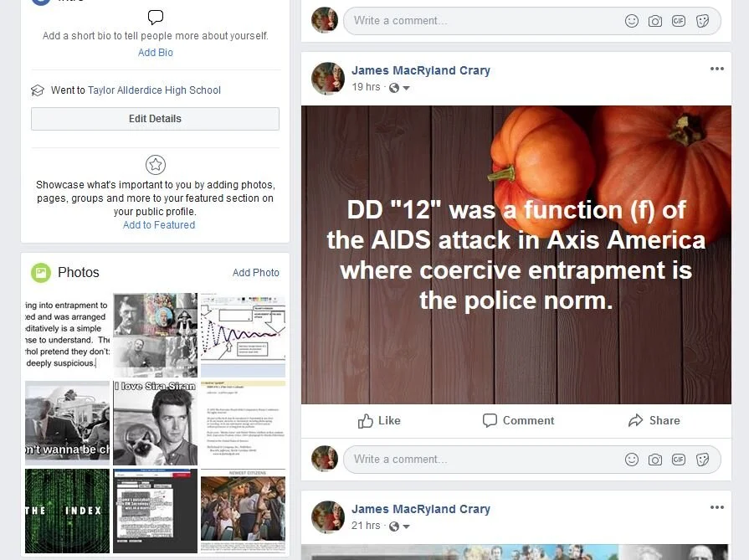Screen dimensions: 749x560
Task: Open the pumpkin background text post image
Action: (x=516, y=254)
